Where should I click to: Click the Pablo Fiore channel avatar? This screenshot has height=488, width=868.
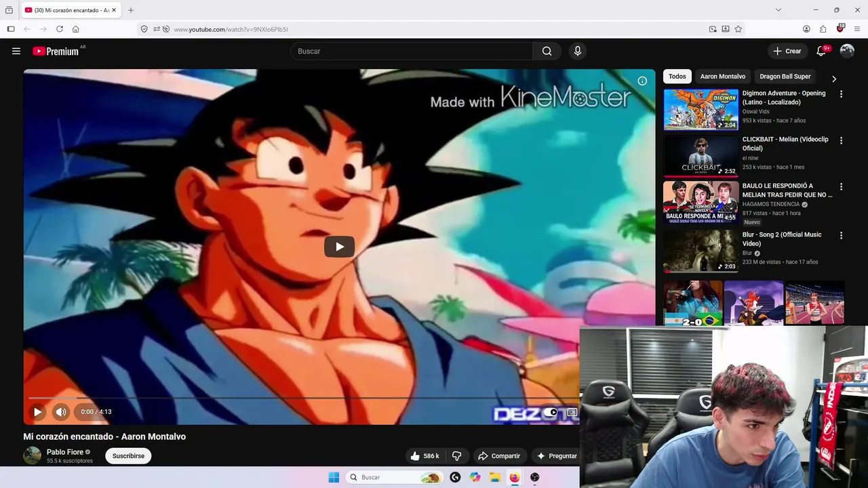point(32,455)
